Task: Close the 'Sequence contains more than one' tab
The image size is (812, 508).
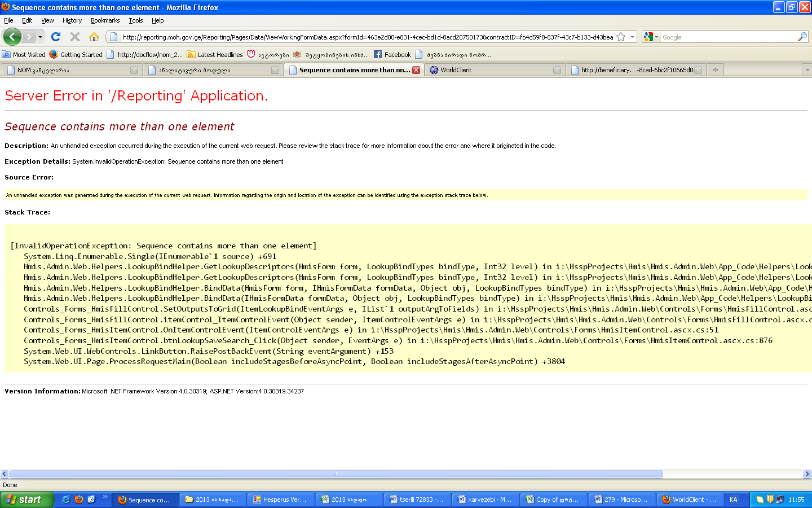Action: pyautogui.click(x=416, y=70)
